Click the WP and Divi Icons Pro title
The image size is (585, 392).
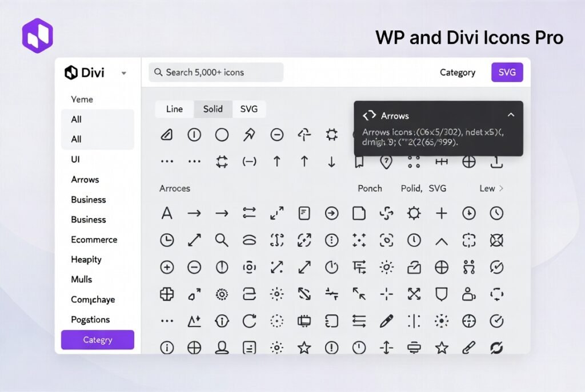click(470, 38)
